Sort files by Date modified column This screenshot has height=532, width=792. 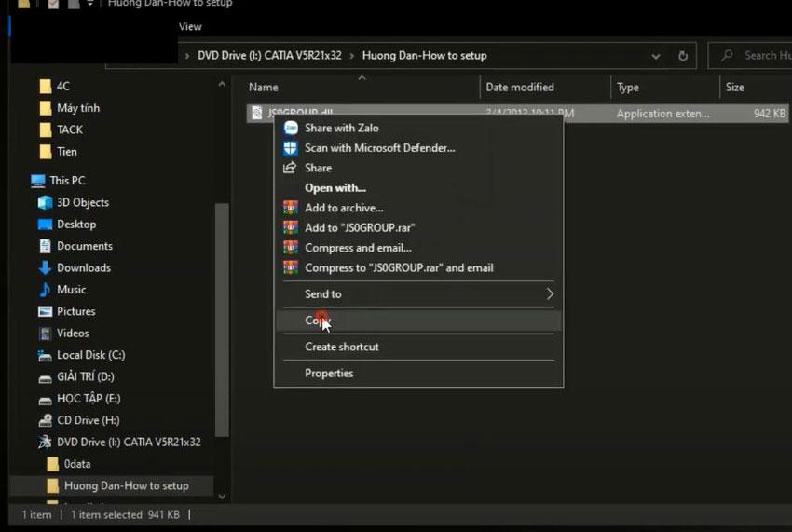[x=520, y=88]
